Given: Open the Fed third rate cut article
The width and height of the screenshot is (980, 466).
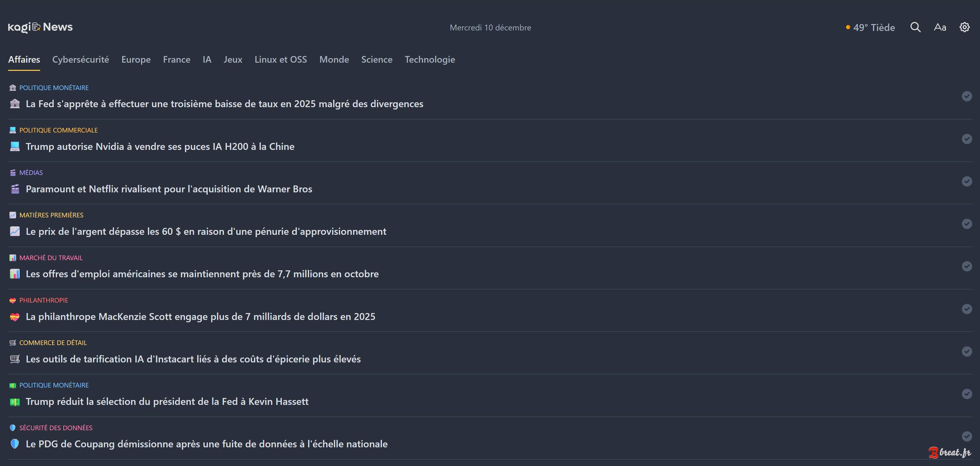Looking at the screenshot, I should [x=225, y=104].
